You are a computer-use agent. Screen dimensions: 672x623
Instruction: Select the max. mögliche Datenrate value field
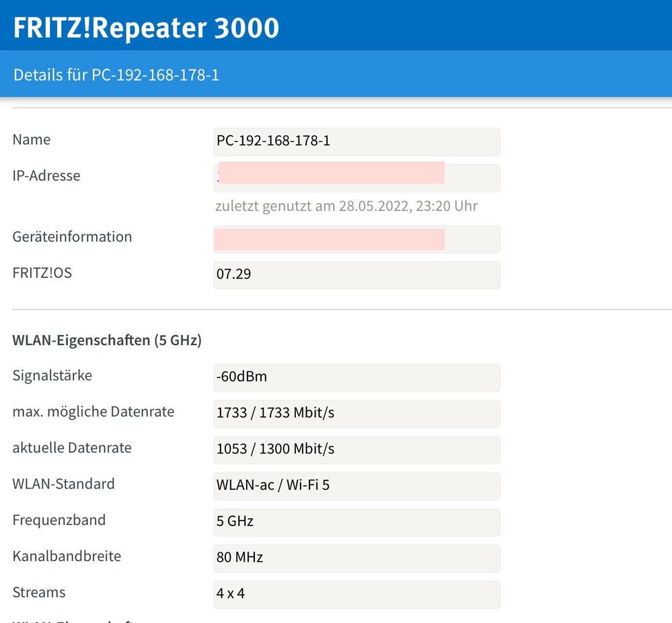357,413
